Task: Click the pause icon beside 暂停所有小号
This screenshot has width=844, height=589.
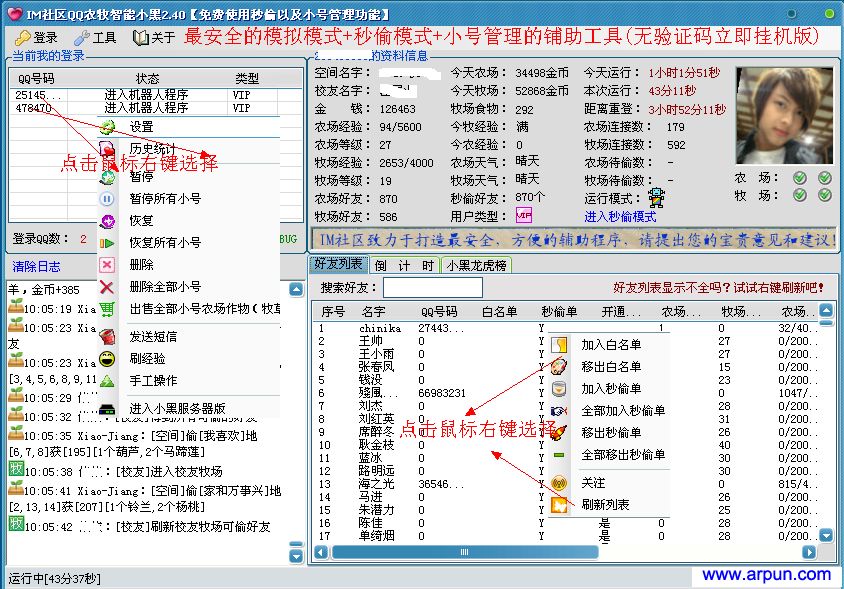Action: (x=107, y=199)
